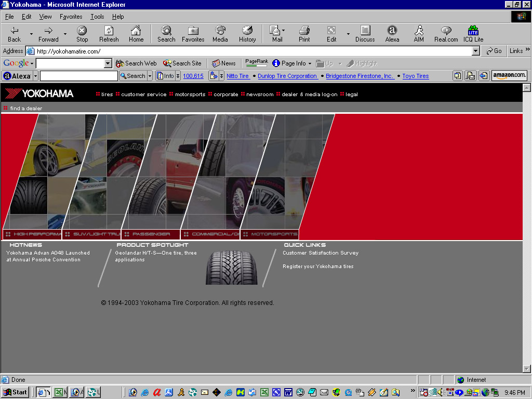This screenshot has width=532, height=399.
Task: Refresh the Yokohama page
Action: pos(109,34)
